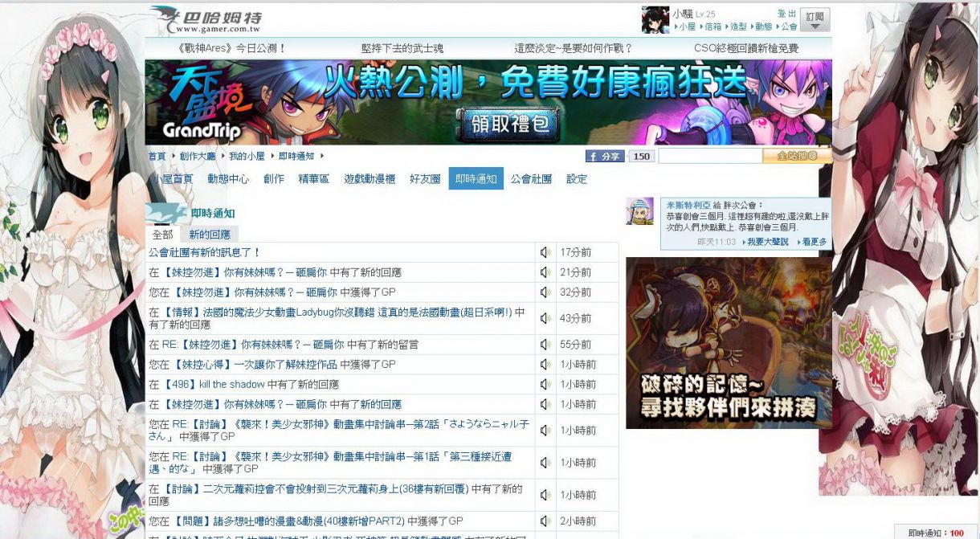The width and height of the screenshot is (980, 539).
Task: Open the Ladybug 法國動畫 notification
Action: click(x=337, y=318)
